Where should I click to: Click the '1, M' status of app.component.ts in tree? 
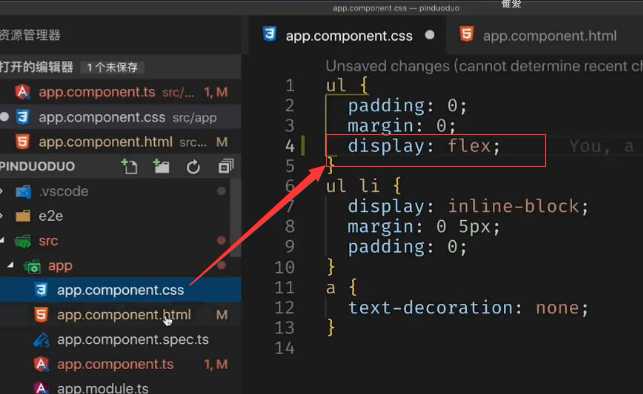[216, 364]
